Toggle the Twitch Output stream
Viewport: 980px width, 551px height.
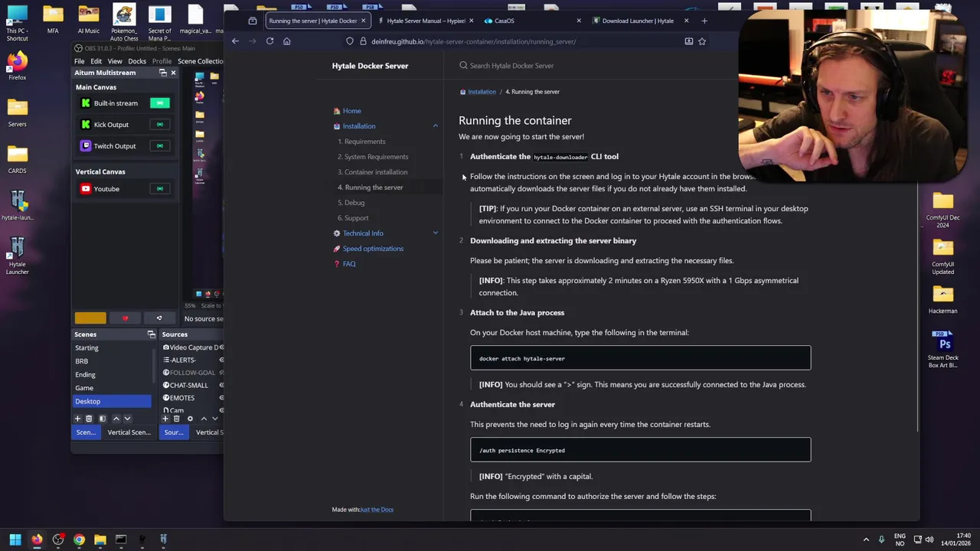pyautogui.click(x=159, y=146)
